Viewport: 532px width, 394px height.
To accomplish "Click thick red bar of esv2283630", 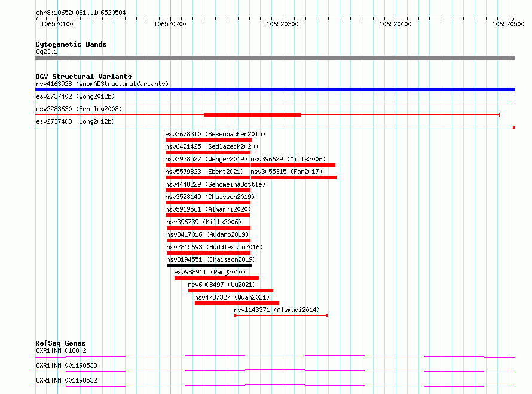I will coord(252,115).
